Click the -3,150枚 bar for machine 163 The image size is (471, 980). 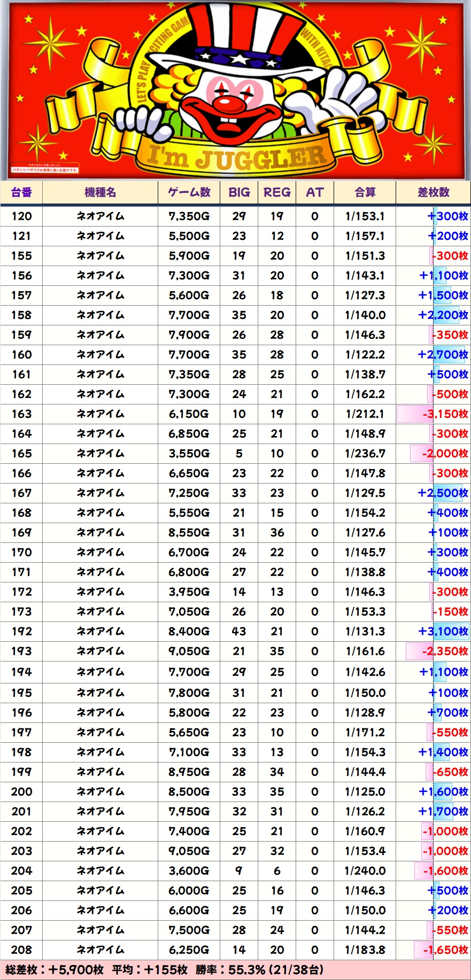433,414
